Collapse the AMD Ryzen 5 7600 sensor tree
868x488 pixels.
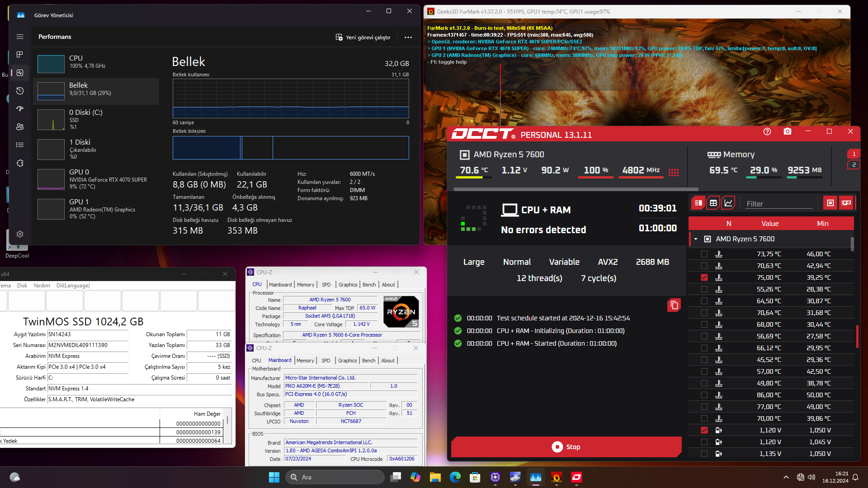(x=695, y=239)
